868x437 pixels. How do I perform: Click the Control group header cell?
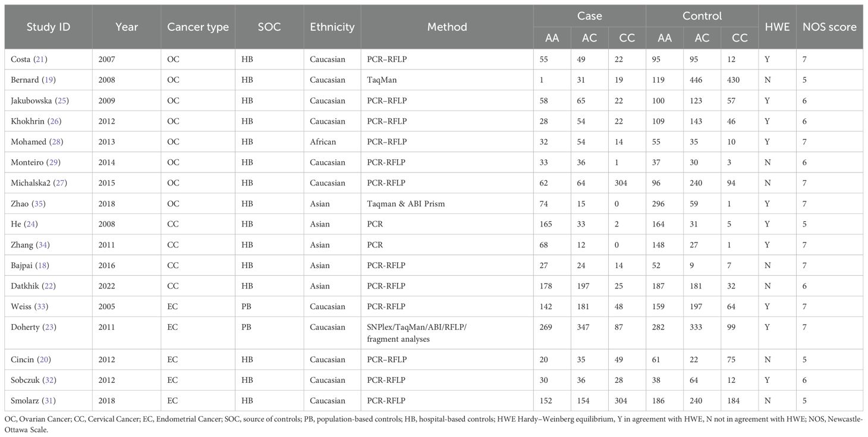click(x=702, y=16)
